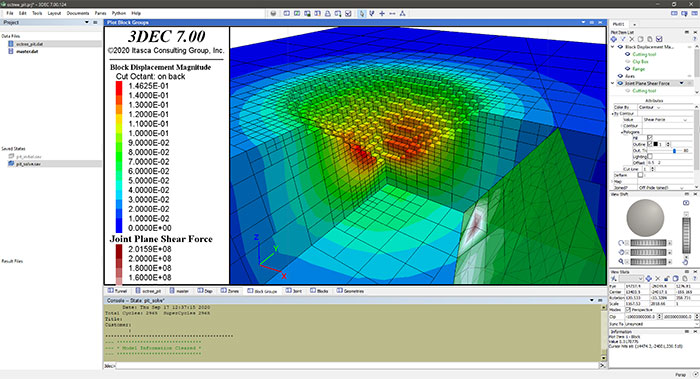
Task: Click the pan hand icon in View Shift
Action: tap(621, 252)
